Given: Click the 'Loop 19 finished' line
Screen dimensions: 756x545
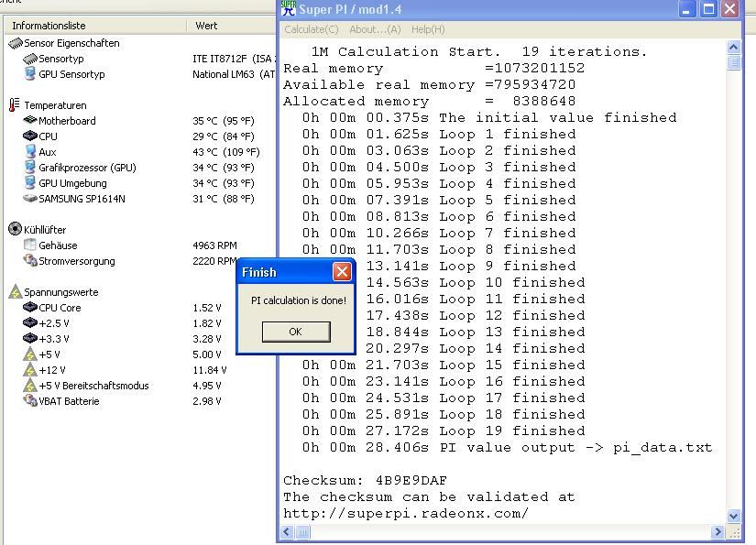Looking at the screenshot, I should coord(444,431).
